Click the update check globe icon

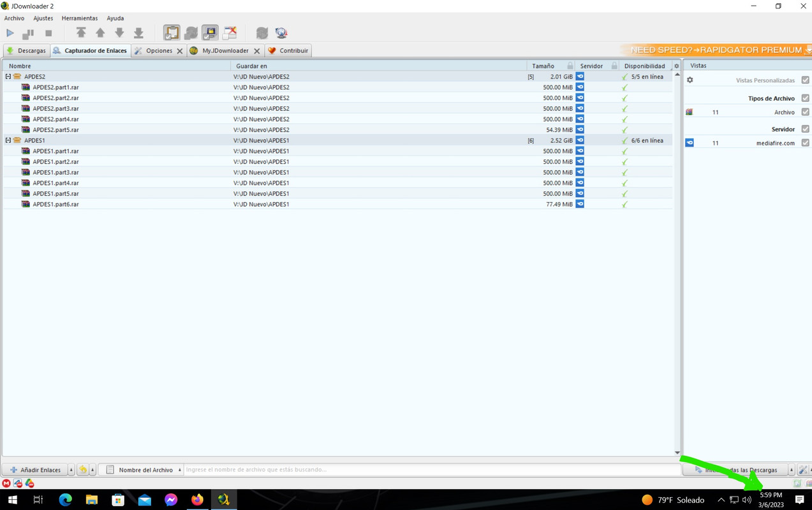coord(281,33)
